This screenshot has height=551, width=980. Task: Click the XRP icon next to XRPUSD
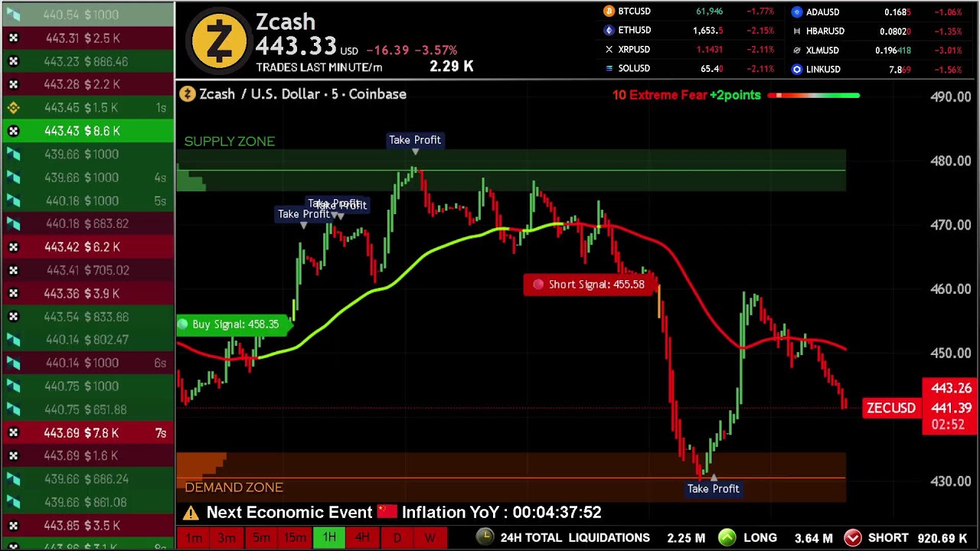[x=609, y=49]
